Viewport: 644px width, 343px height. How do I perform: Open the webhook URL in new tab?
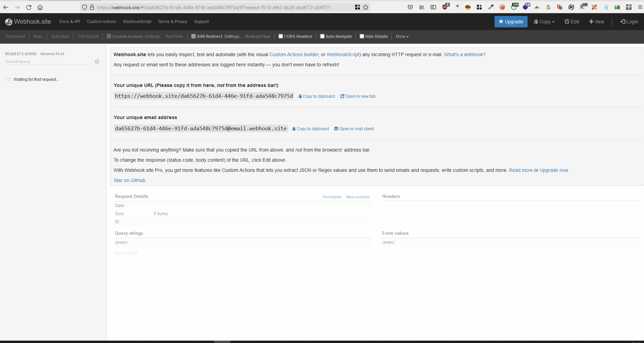coord(358,96)
